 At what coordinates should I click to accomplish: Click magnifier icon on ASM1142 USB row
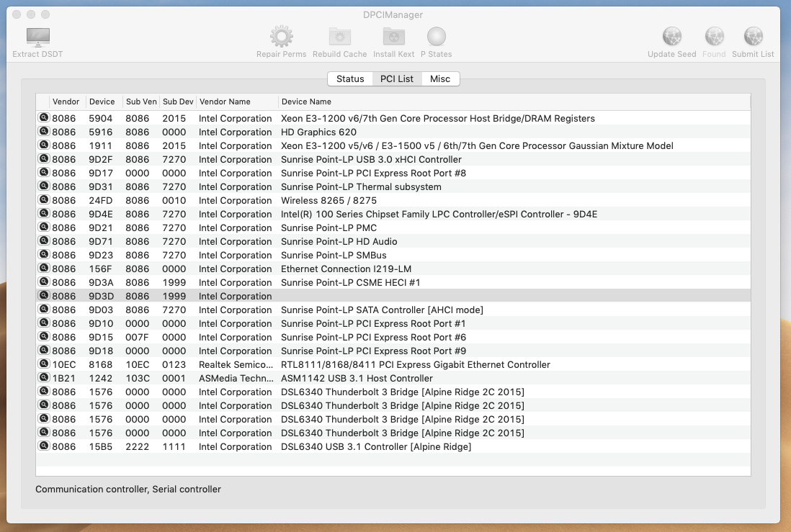[43, 378]
